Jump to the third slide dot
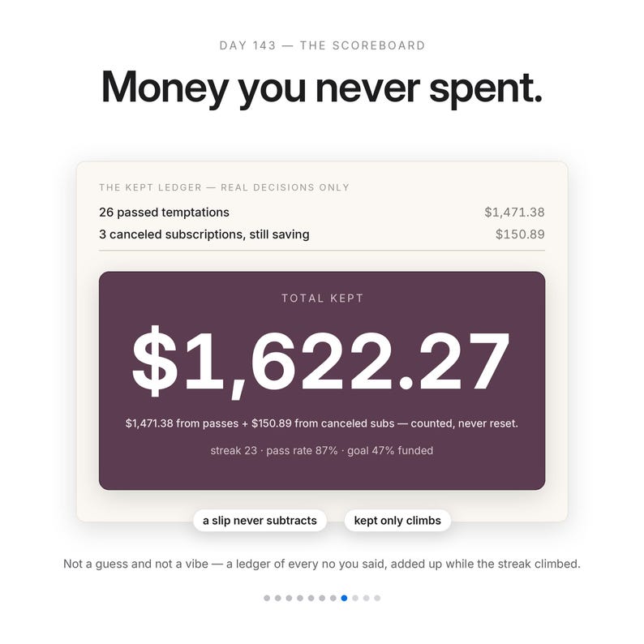Image resolution: width=644 pixels, height=644 pixels. [x=289, y=598]
